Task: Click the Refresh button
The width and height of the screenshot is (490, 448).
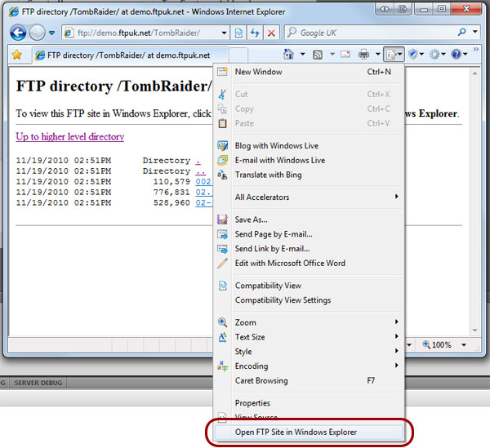Action: (x=255, y=33)
